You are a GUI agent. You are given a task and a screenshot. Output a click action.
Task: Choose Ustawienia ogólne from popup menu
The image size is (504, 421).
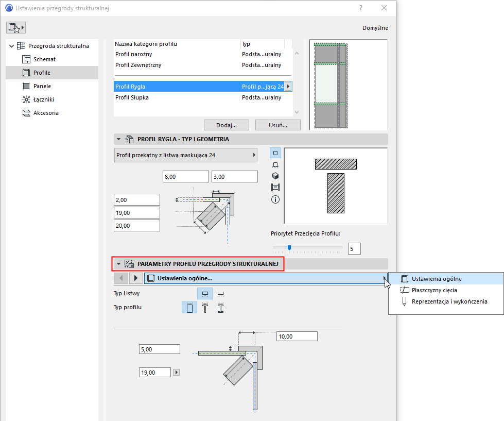446,279
